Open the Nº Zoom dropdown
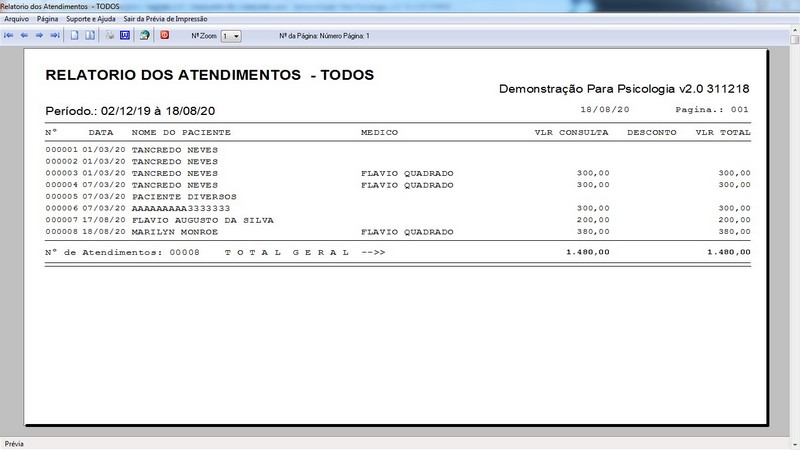Image resolution: width=800 pixels, height=450 pixels. tap(231, 36)
